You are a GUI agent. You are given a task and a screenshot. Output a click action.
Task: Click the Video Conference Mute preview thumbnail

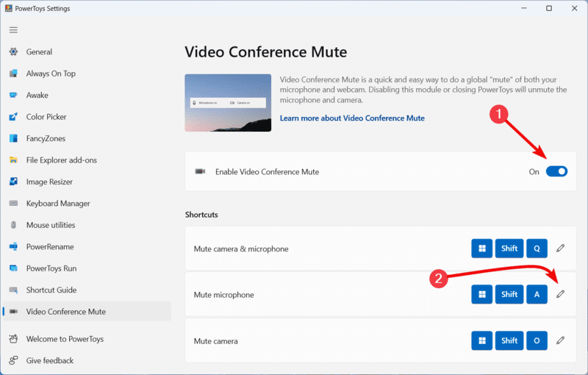(228, 103)
